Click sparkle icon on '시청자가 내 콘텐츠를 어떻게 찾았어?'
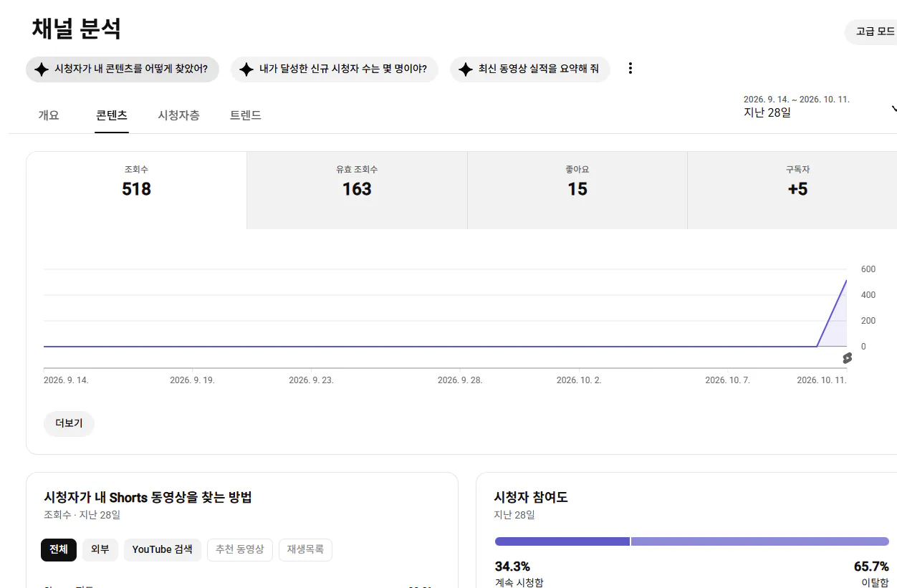The image size is (897, 588). coord(42,69)
